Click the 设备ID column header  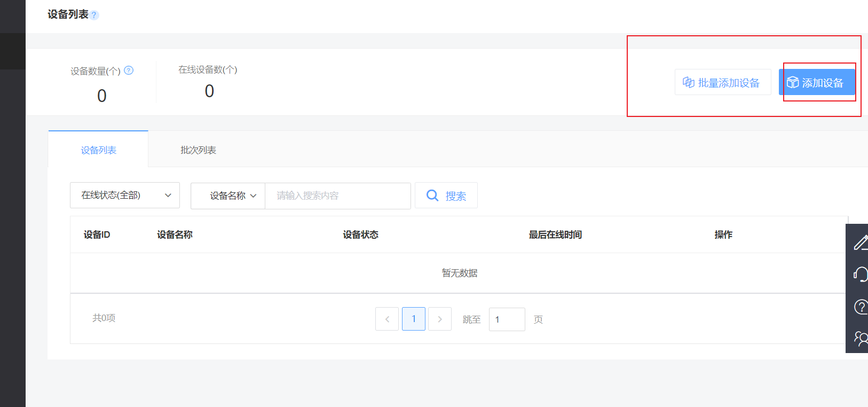point(97,234)
